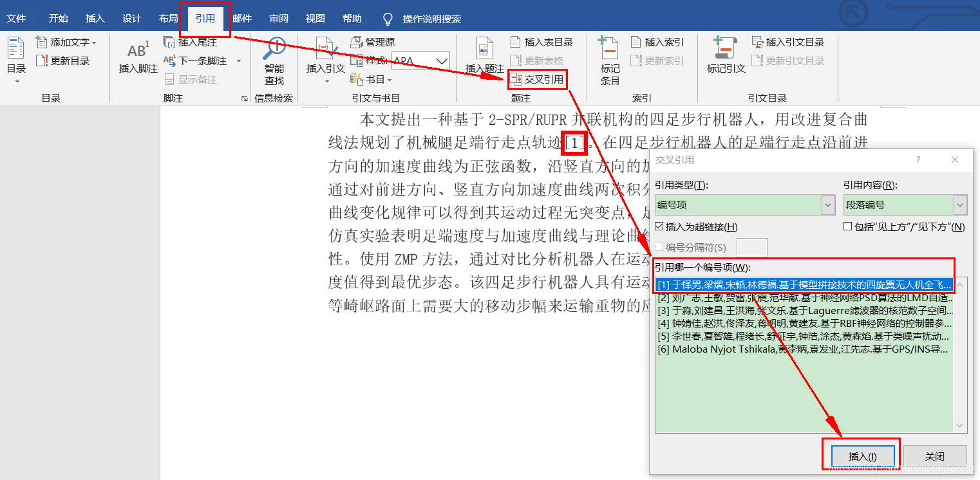The height and width of the screenshot is (480, 980).
Task: Enable 包括"见上方"/"见下方" checkbox
Action: point(847,226)
